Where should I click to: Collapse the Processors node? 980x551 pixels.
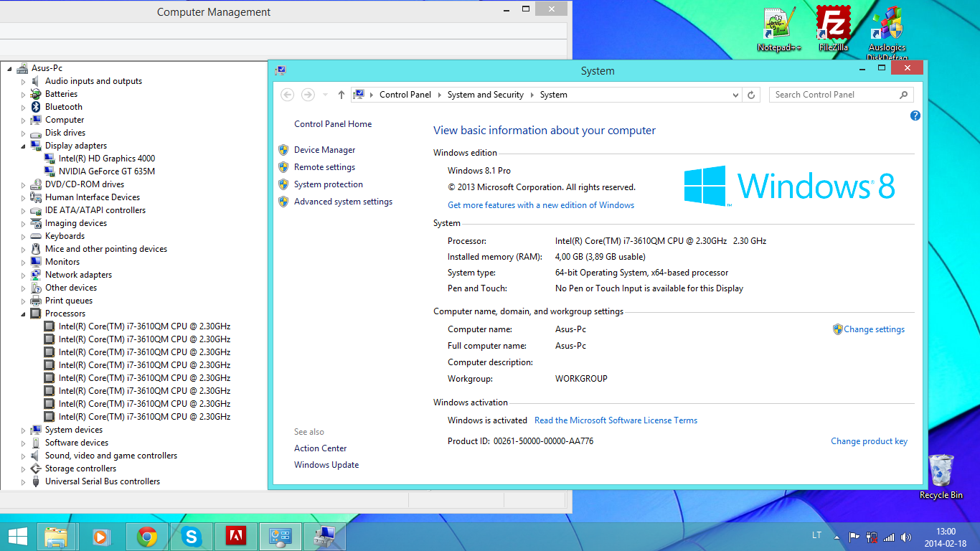click(x=23, y=314)
